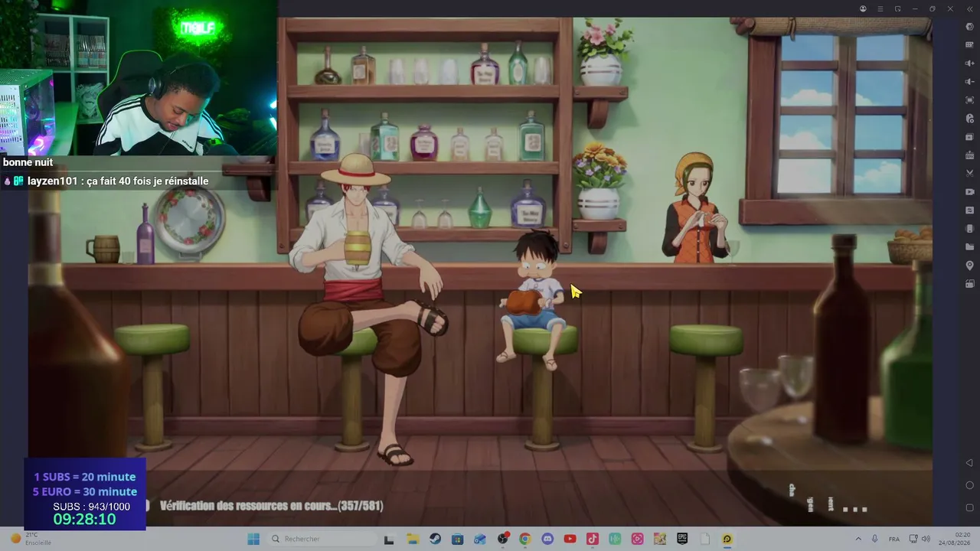The height and width of the screenshot is (551, 980).
Task: Click the layzen101 chat message
Action: [x=118, y=181]
